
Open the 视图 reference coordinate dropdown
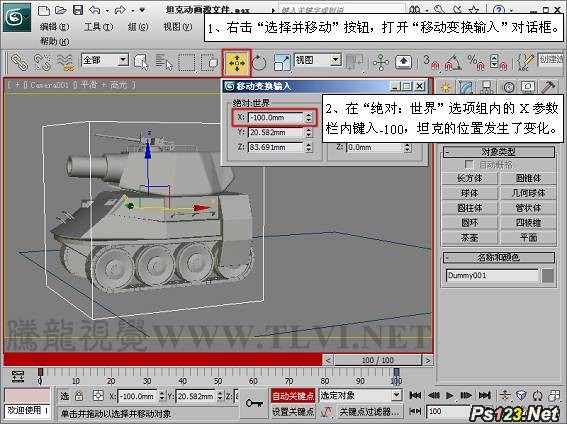(x=318, y=60)
